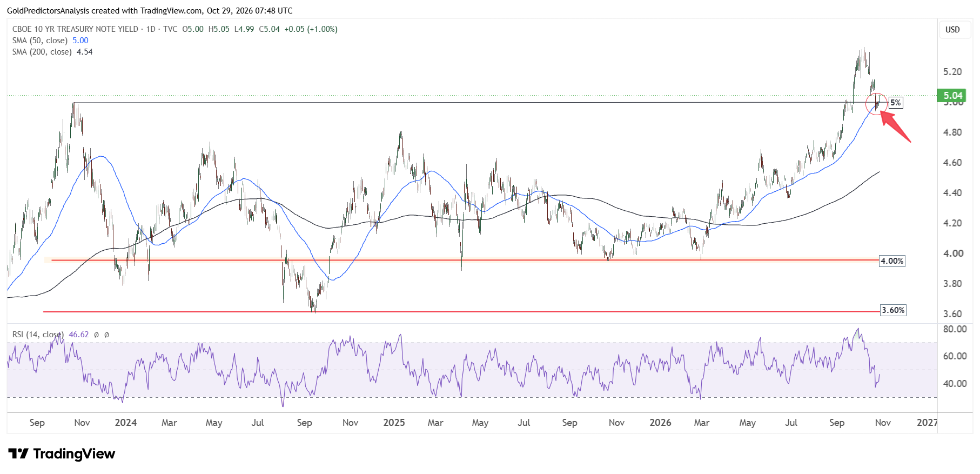Click the 2027 label on time axis
Image resolution: width=980 pixels, height=474 pixels.
(927, 423)
